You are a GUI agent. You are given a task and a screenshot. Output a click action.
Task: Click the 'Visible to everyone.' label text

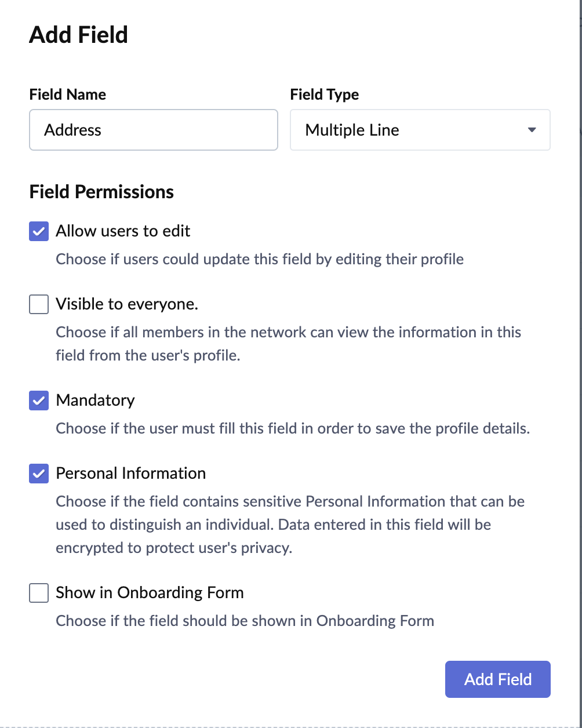(x=127, y=304)
